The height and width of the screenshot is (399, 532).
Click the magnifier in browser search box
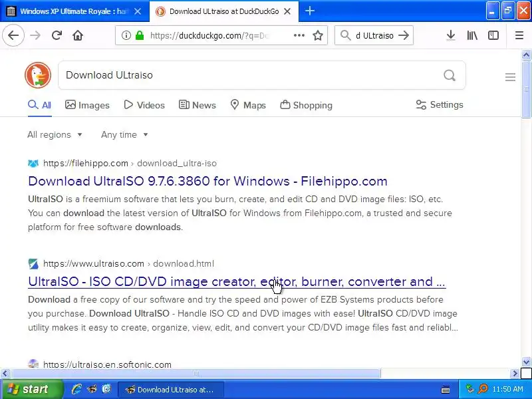[345, 35]
